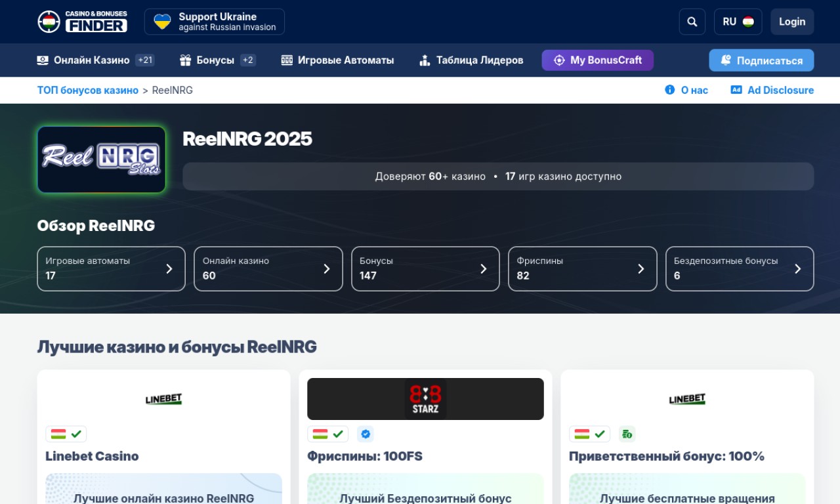Click the blue verified badge on 888Starz card
840x504 pixels.
click(x=366, y=434)
